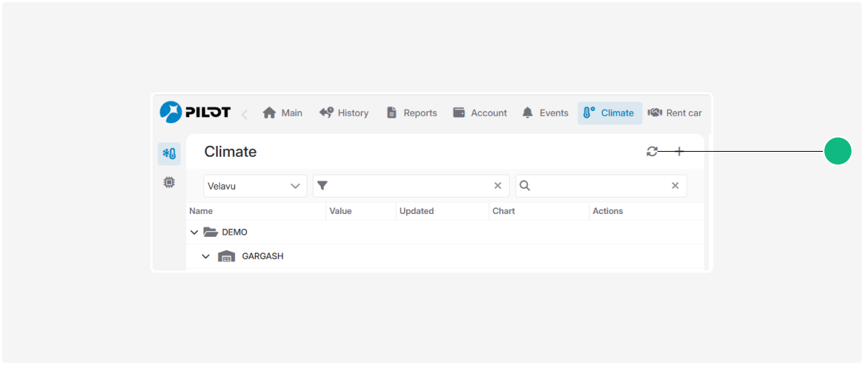
Task: Click the funnel filter icon
Action: click(x=322, y=186)
